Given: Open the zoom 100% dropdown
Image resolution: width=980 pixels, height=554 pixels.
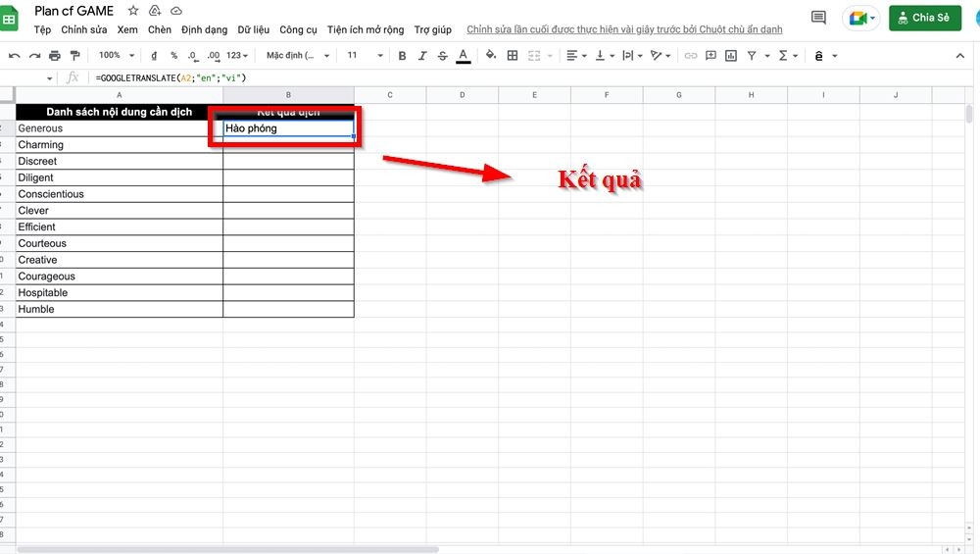Looking at the screenshot, I should 117,55.
